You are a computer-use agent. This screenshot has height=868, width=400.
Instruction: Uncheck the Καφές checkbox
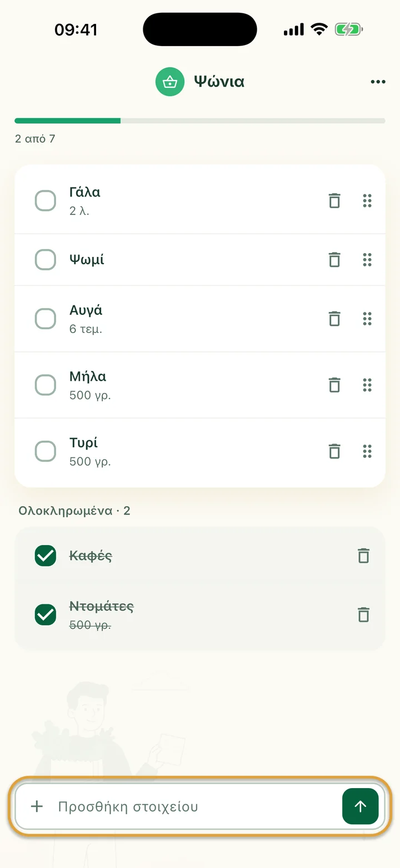tap(46, 556)
